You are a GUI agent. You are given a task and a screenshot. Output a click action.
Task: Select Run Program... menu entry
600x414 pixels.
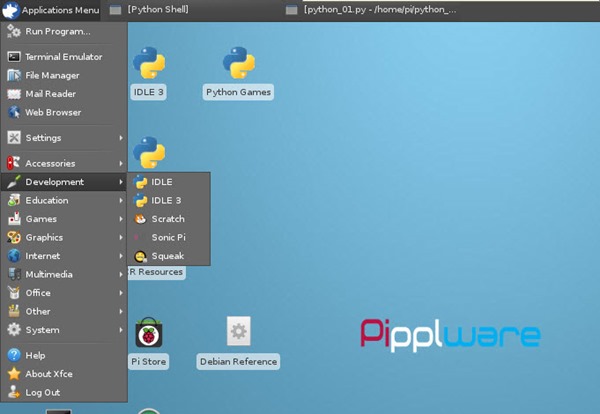pyautogui.click(x=64, y=31)
